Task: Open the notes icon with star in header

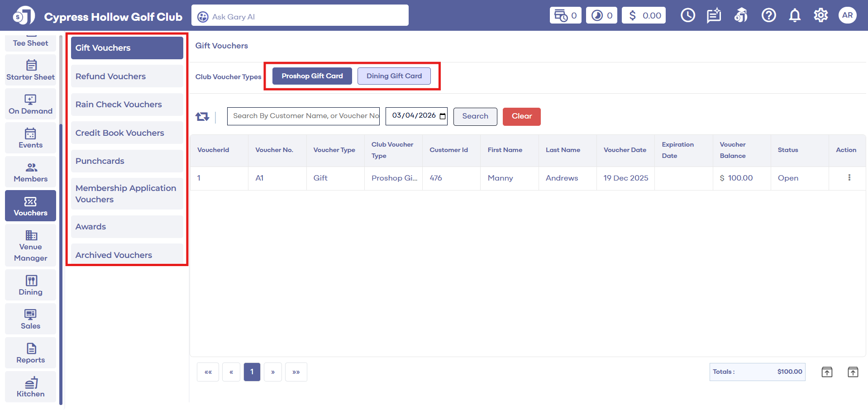Action: pyautogui.click(x=714, y=15)
